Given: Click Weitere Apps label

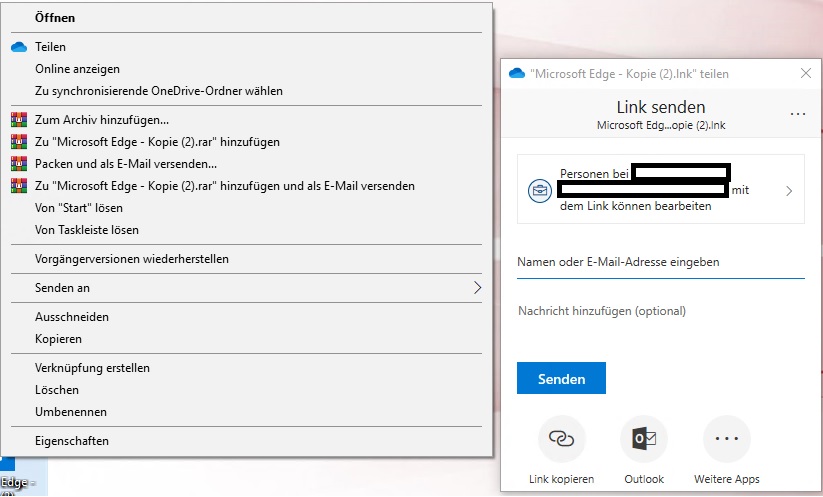Looking at the screenshot, I should [x=726, y=479].
